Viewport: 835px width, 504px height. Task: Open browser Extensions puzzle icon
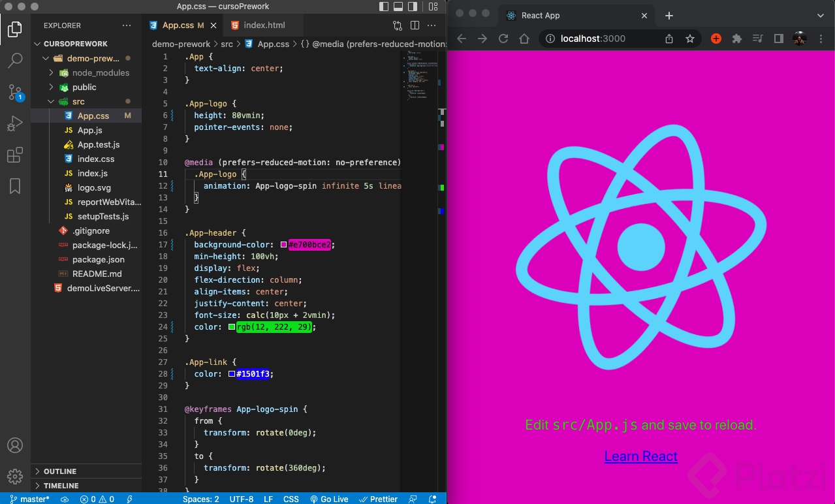click(737, 39)
